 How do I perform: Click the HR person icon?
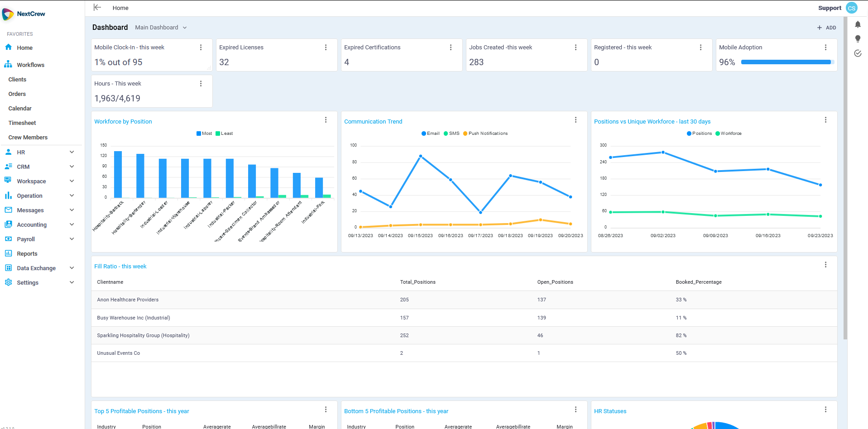point(8,152)
